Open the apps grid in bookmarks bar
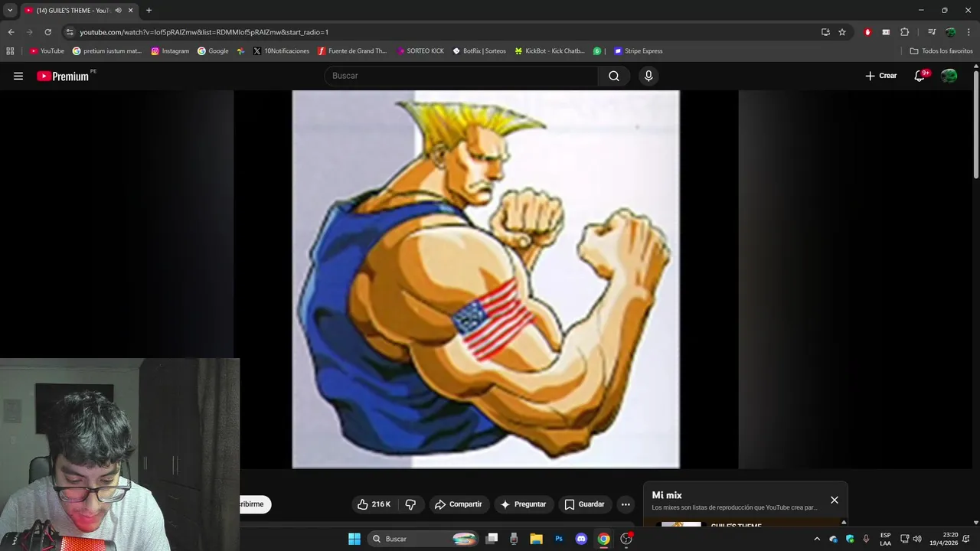 (x=10, y=51)
